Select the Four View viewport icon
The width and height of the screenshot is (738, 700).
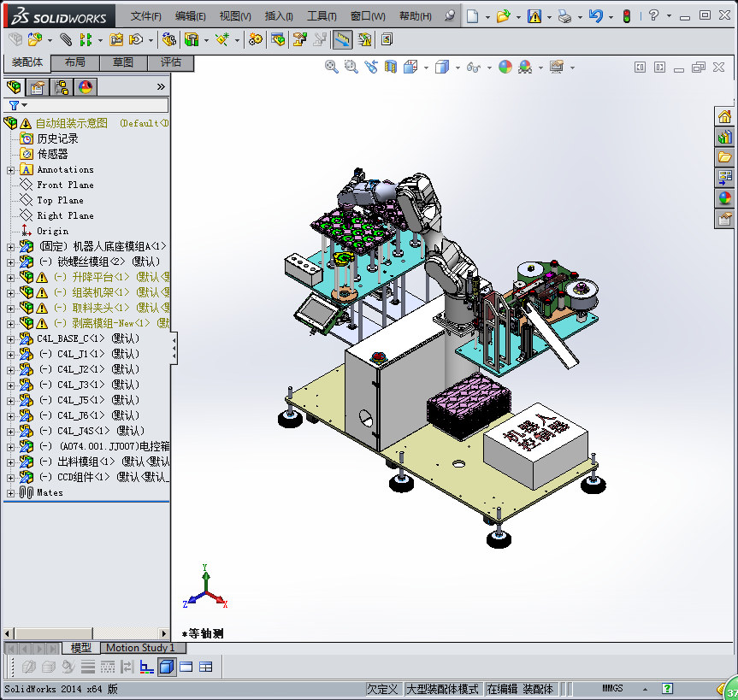pyautogui.click(x=206, y=667)
